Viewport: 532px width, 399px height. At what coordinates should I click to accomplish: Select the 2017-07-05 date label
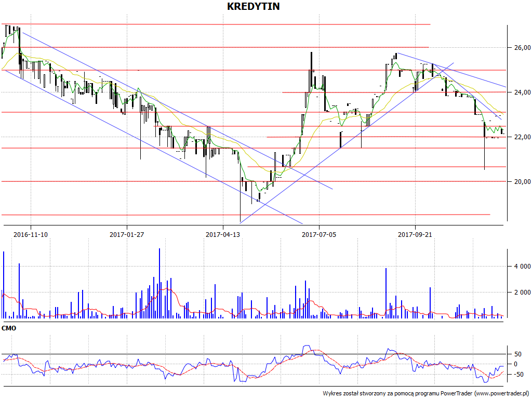319,234
